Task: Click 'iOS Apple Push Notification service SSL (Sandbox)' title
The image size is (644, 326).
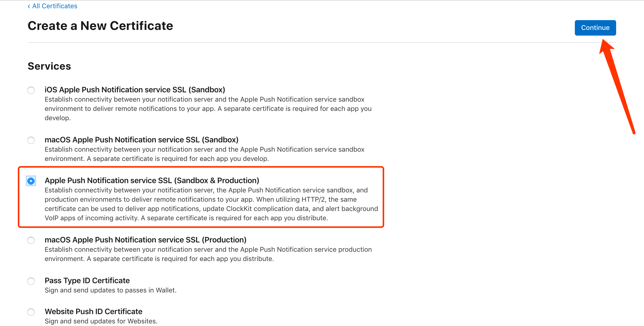Action: pos(135,89)
